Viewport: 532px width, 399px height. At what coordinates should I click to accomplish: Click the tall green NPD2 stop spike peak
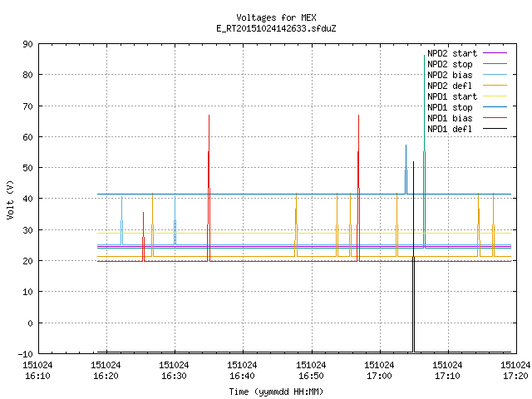(424, 56)
